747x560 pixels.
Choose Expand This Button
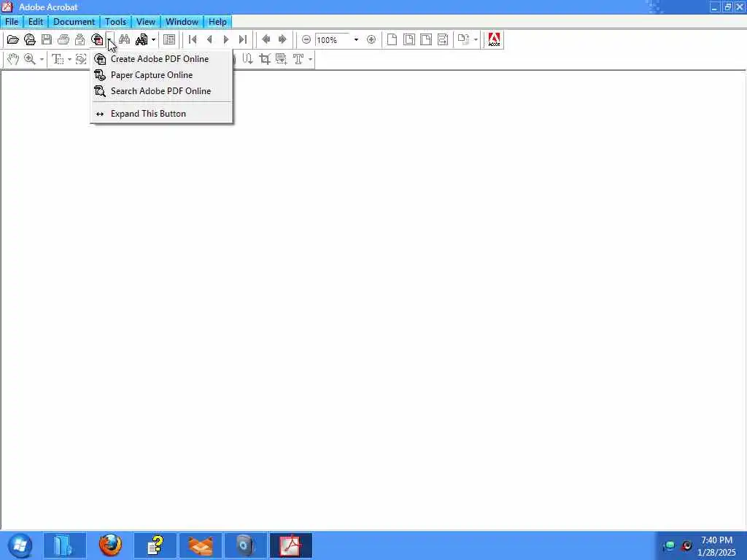(x=161, y=114)
